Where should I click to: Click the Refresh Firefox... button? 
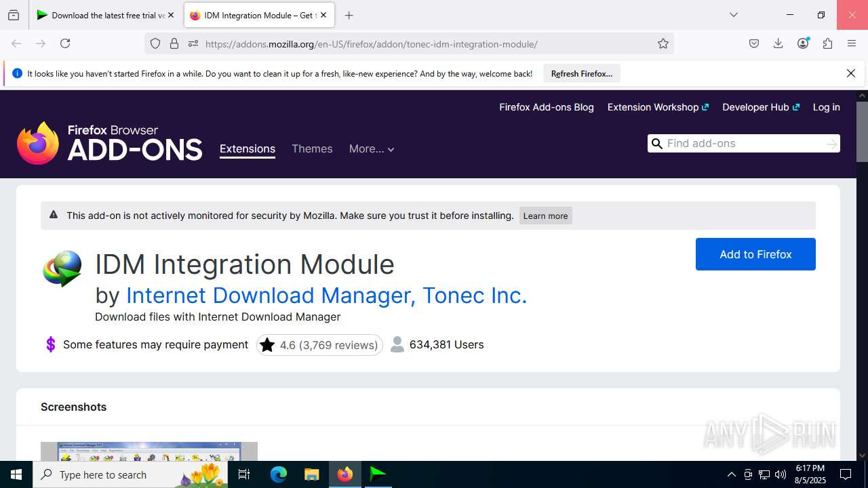click(582, 73)
